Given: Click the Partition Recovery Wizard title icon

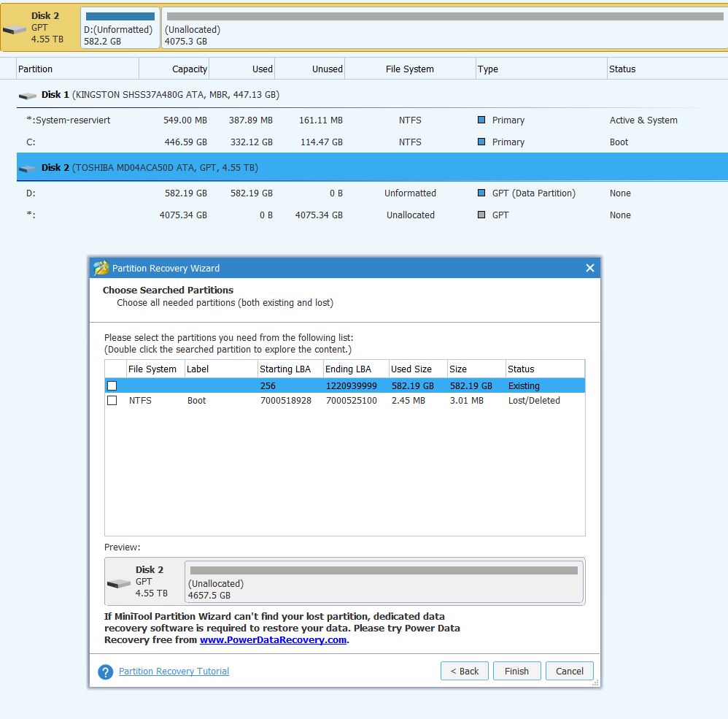Looking at the screenshot, I should (x=101, y=268).
